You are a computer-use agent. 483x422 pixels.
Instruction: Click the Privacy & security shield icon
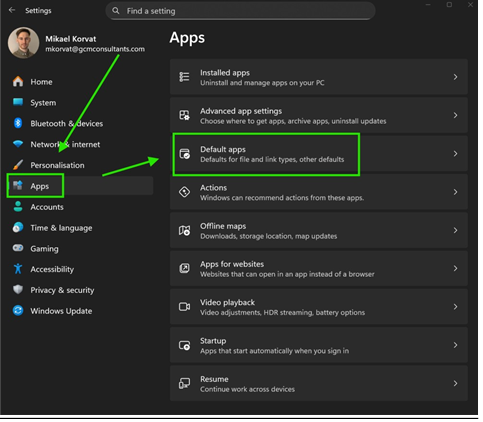(x=18, y=290)
